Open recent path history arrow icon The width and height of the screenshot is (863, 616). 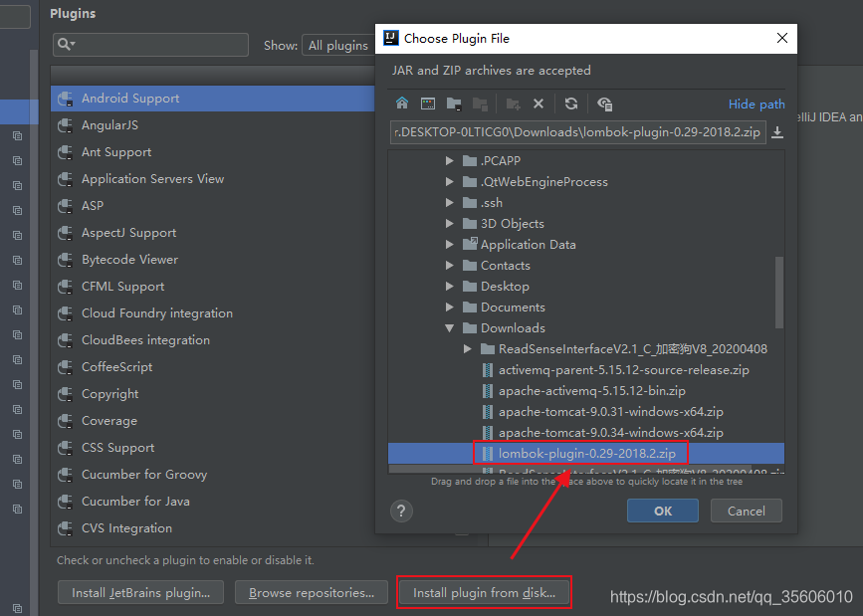[777, 132]
